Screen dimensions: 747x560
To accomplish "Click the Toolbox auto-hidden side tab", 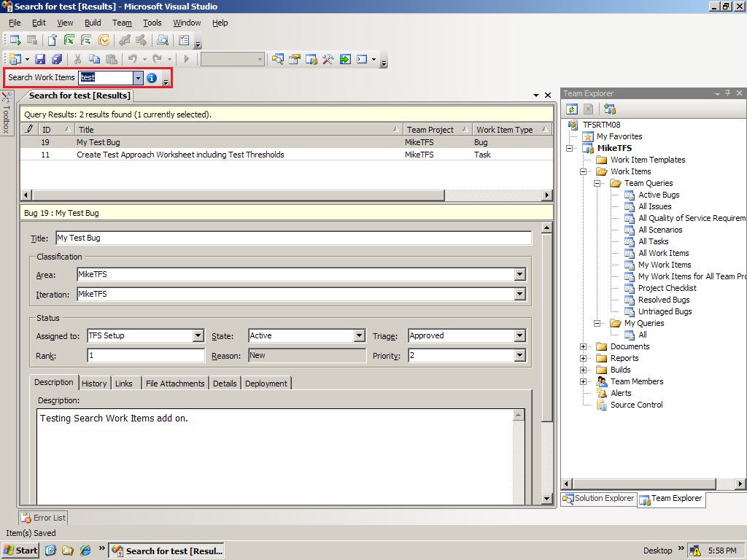I will [x=6, y=113].
